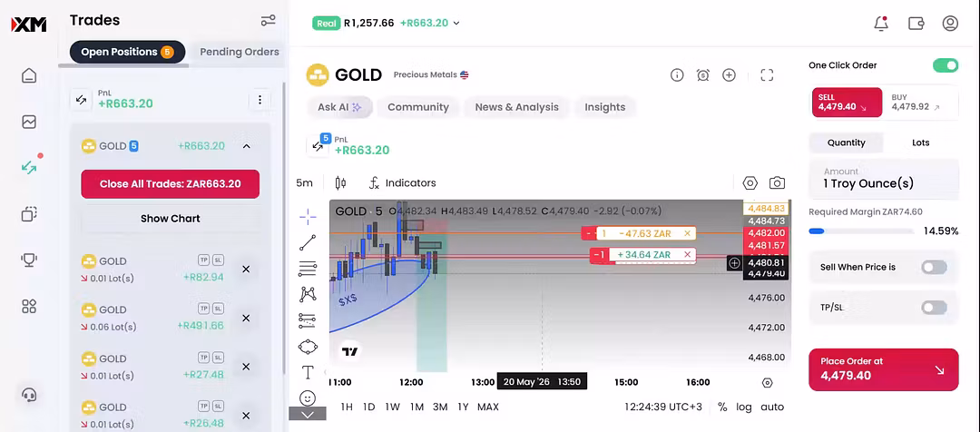980x432 pixels.
Task: Open PnL three-dot options menu
Action: pos(260,100)
